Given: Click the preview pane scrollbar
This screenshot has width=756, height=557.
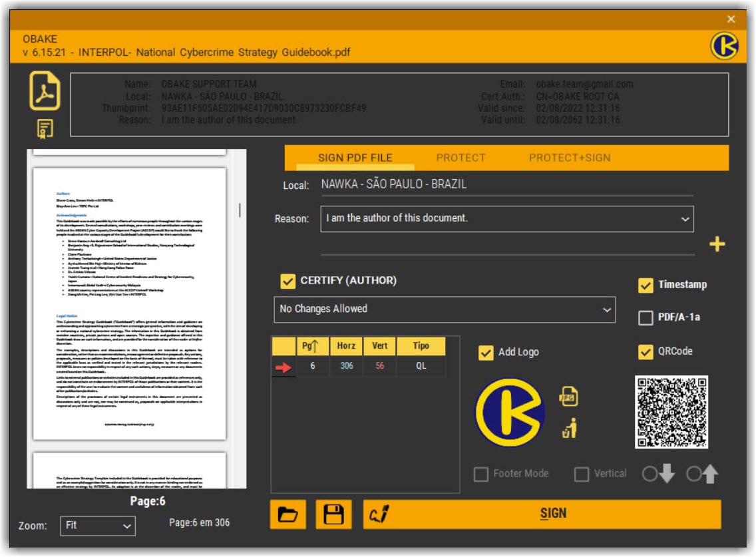Looking at the screenshot, I should (240, 210).
